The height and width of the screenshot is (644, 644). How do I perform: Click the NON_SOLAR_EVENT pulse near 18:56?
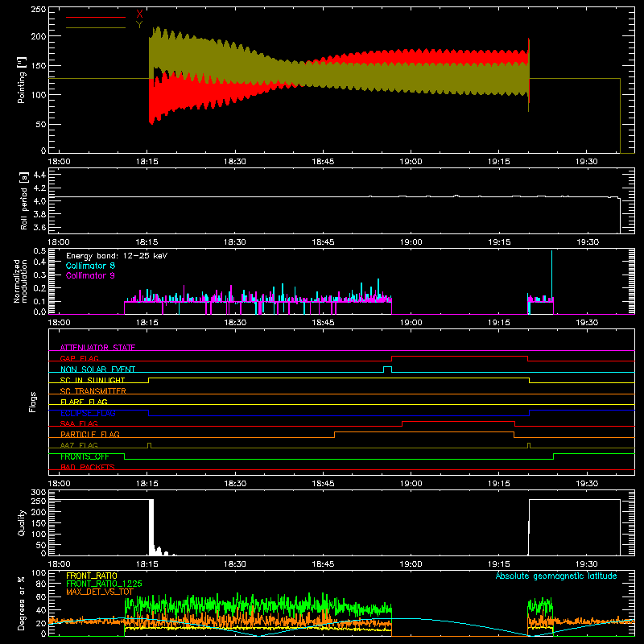click(387, 369)
